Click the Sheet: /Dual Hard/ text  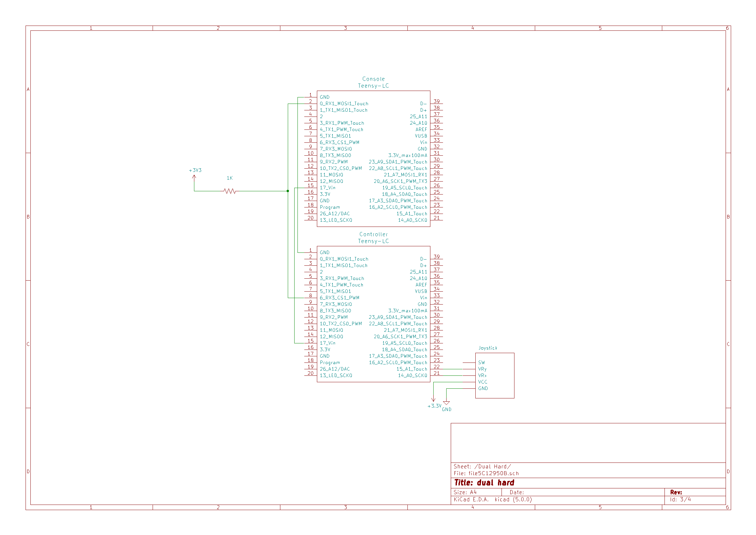click(x=482, y=467)
